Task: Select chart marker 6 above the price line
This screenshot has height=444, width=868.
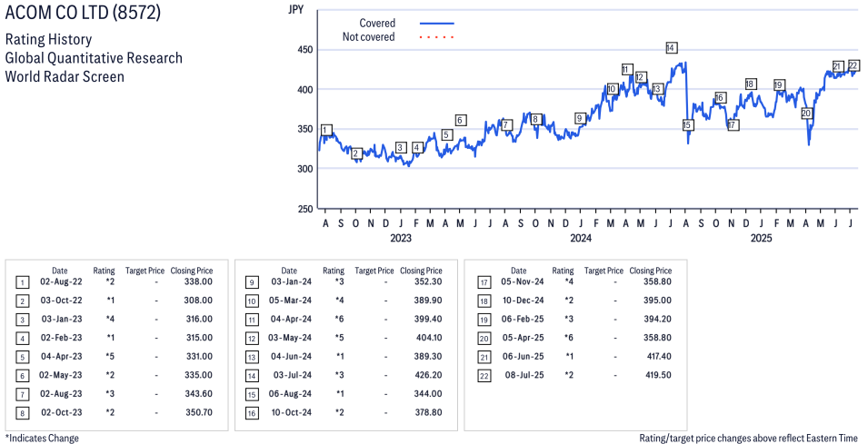Action: coord(461,120)
